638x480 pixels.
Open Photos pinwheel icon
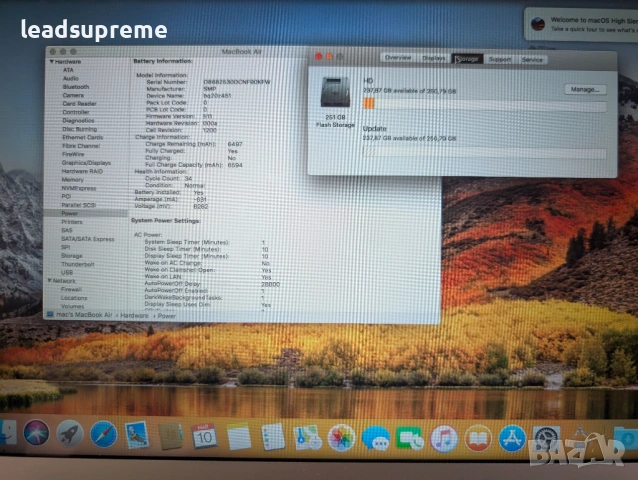341,438
